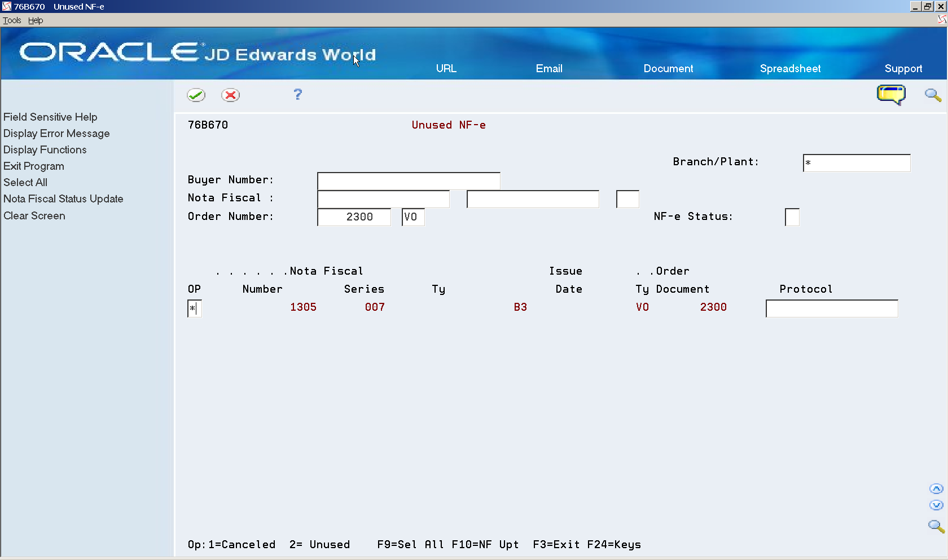Open the Document link in the banner
Viewport: 948px width, 560px height.
668,68
